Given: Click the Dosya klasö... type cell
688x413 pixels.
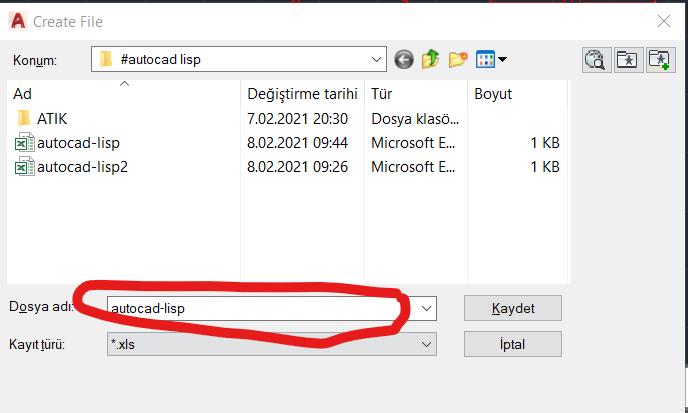Looking at the screenshot, I should tap(415, 119).
